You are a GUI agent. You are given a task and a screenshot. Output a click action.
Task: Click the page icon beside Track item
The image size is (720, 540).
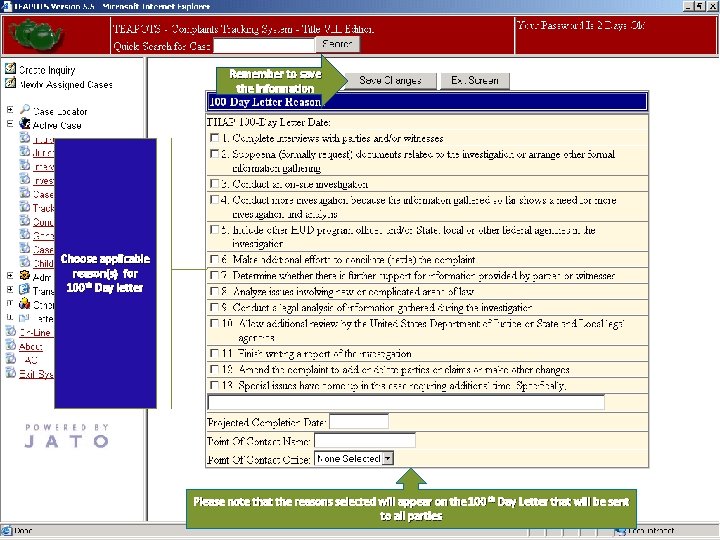click(25, 207)
